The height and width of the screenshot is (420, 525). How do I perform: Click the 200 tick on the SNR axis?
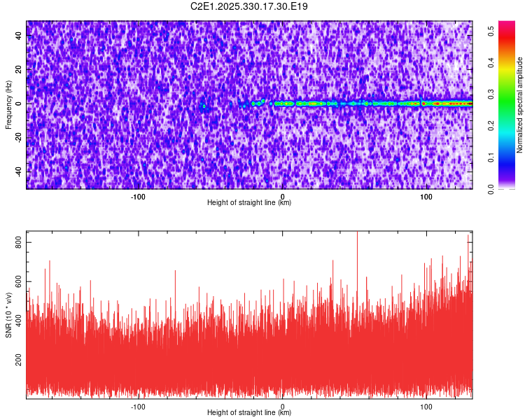tap(18, 360)
